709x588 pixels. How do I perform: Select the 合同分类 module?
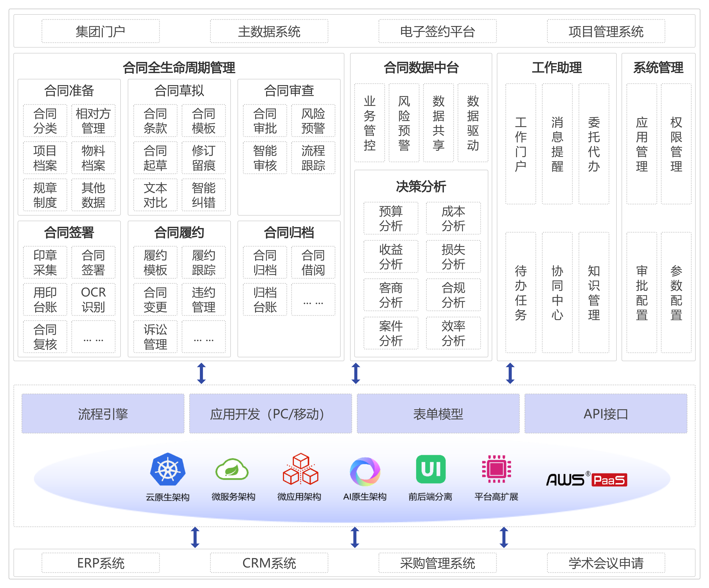(45, 121)
